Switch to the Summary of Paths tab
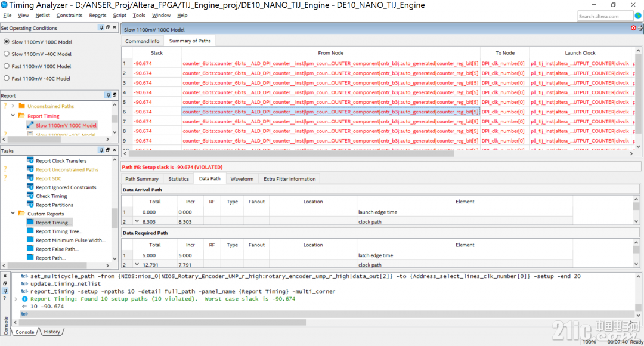 click(190, 41)
